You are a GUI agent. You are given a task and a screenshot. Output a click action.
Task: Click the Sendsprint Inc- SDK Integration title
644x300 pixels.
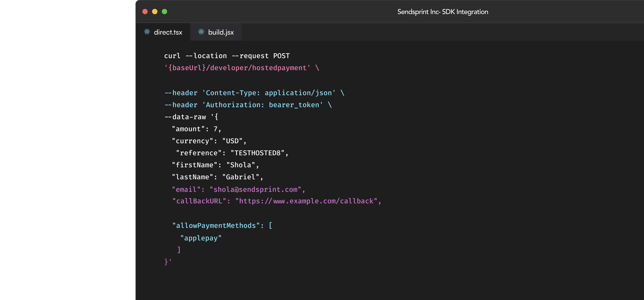(443, 12)
